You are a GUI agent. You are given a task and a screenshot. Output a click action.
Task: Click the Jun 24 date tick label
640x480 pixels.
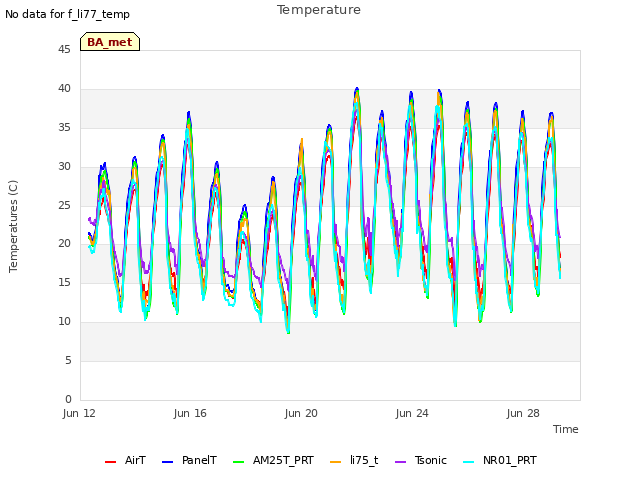click(412, 413)
